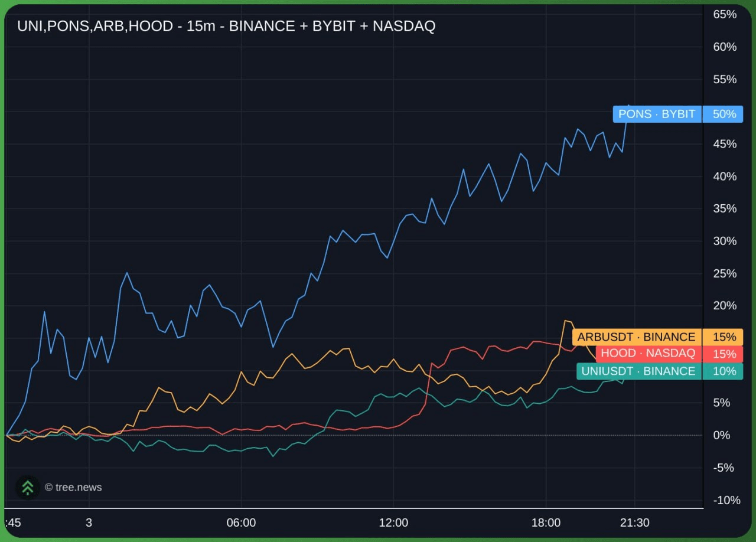Viewport: 756px width, 542px height.
Task: Click the orange 15% price tag
Action: [x=724, y=337]
